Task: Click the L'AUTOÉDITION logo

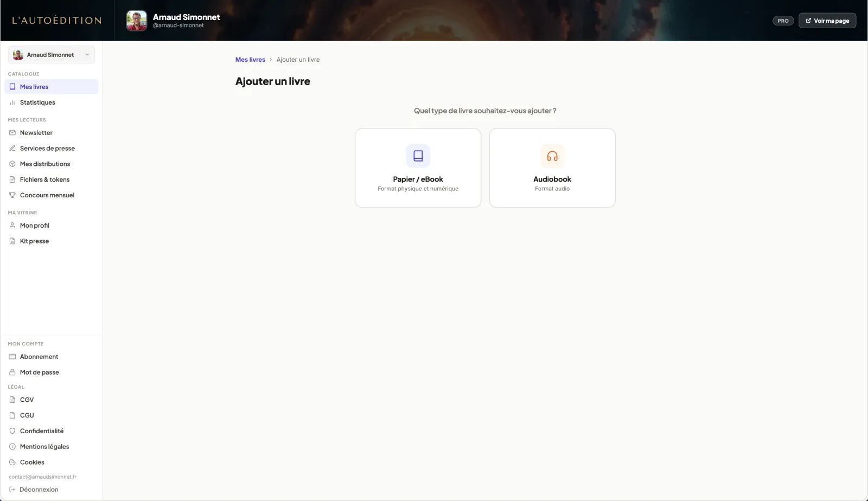Action: pos(57,21)
